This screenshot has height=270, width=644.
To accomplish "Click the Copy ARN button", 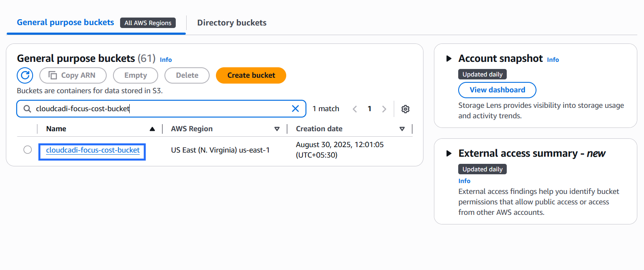I will [x=73, y=75].
